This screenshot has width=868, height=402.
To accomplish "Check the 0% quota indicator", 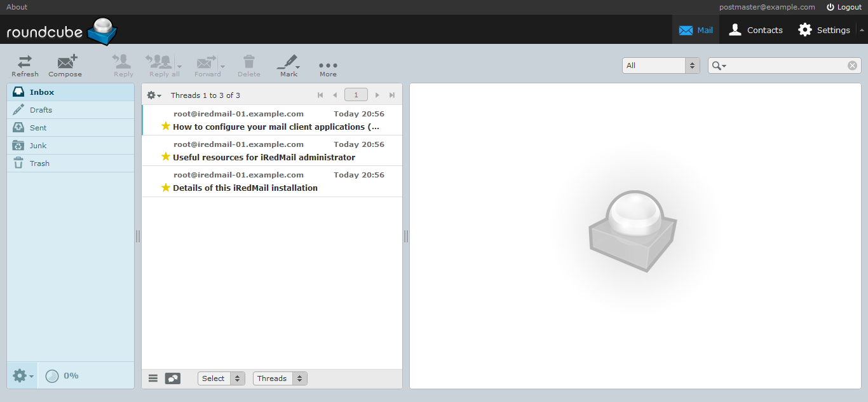I will (62, 375).
